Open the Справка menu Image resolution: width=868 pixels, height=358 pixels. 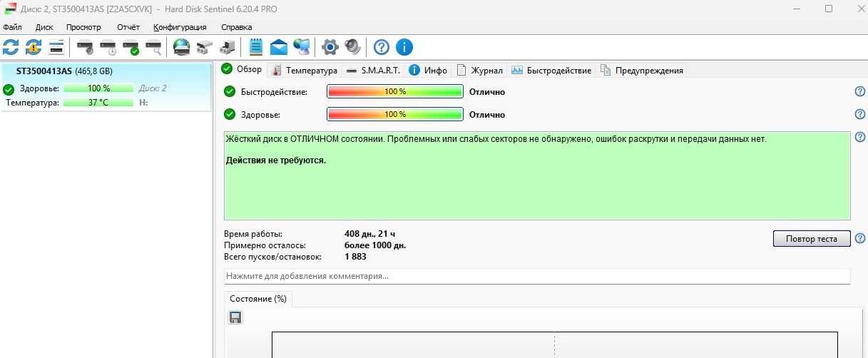coord(236,27)
